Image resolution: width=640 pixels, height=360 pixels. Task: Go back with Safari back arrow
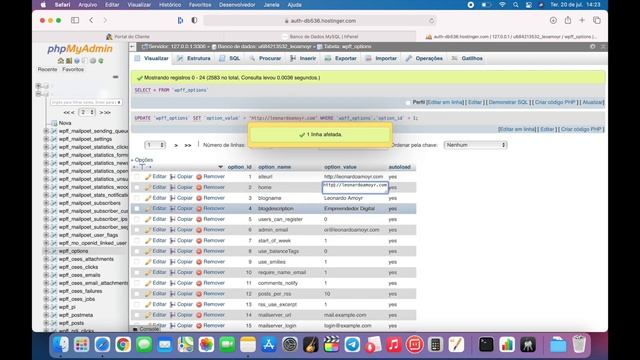[91, 20]
